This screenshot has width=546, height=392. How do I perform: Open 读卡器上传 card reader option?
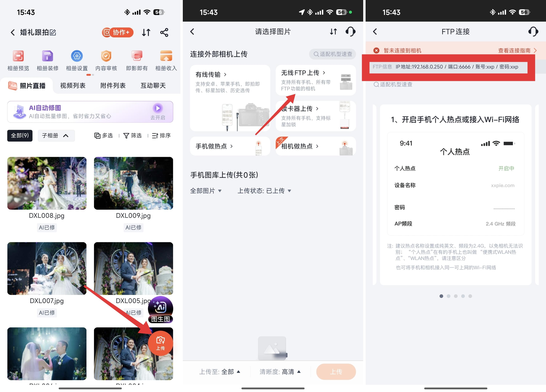click(x=316, y=116)
